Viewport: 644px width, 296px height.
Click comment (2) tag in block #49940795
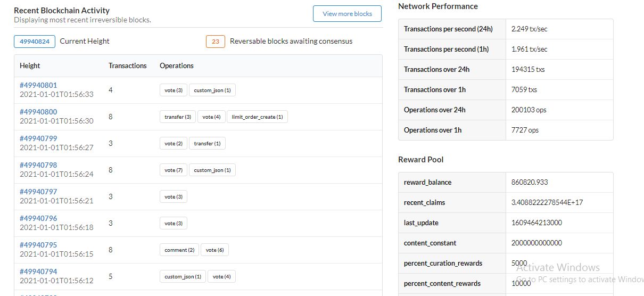pyautogui.click(x=179, y=250)
